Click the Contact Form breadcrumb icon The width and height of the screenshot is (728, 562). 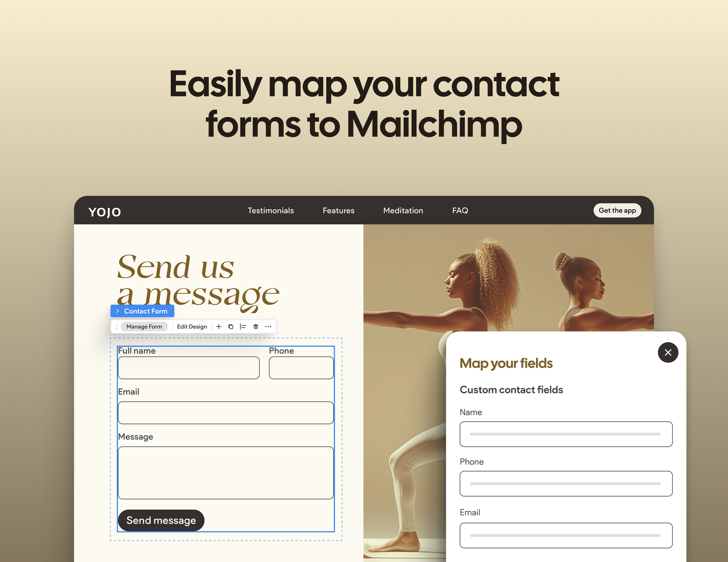(x=118, y=312)
